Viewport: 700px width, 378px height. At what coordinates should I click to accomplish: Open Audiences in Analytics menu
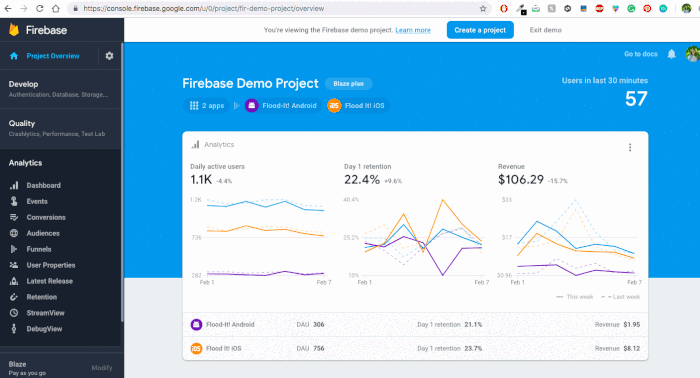(x=43, y=233)
